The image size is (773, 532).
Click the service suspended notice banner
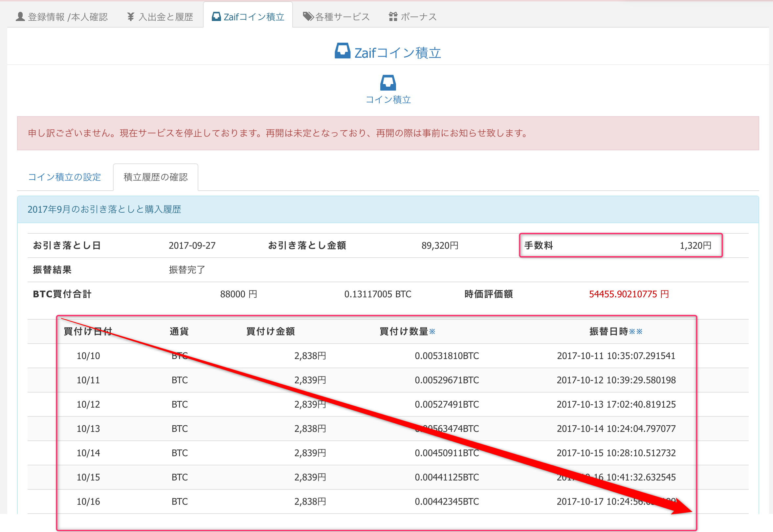388,133
